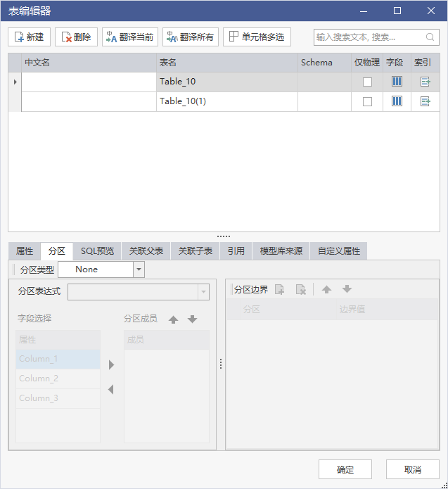This screenshot has width=448, height=489.
Task: Switch to the 关联子表 tab
Action: tap(196, 251)
